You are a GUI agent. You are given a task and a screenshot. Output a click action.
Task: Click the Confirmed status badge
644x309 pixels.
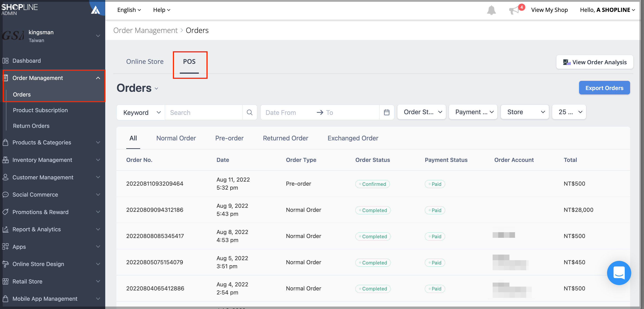click(x=372, y=184)
